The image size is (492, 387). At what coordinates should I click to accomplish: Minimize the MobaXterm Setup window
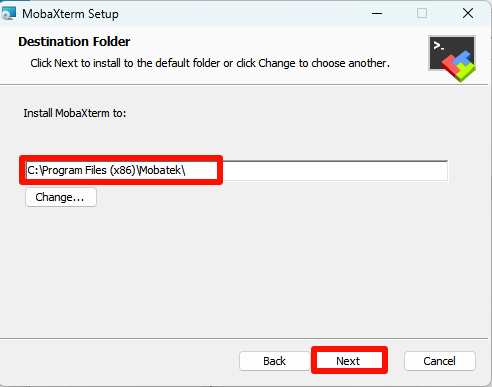(x=377, y=14)
